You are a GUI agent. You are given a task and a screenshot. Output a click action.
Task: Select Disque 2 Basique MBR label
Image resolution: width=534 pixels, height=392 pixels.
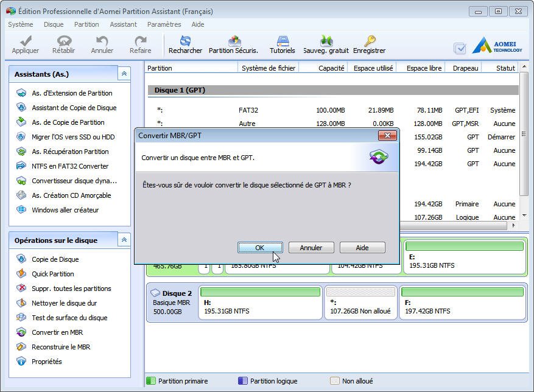pyautogui.click(x=172, y=303)
